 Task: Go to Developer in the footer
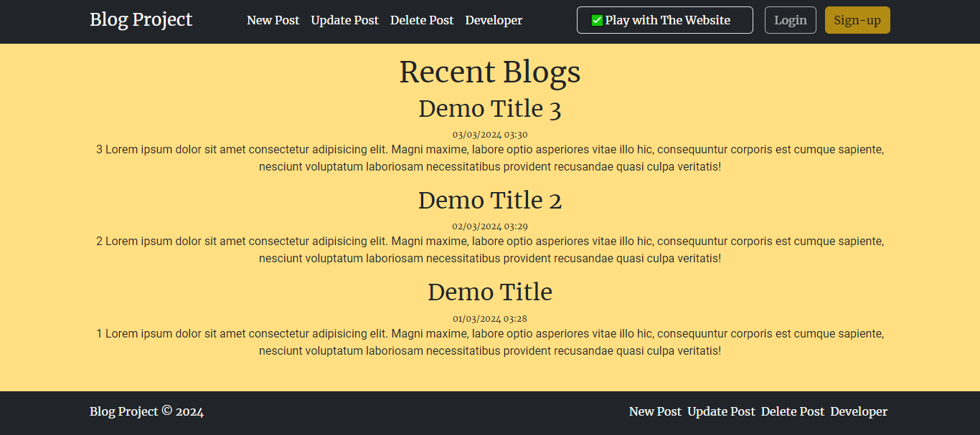[x=859, y=411]
